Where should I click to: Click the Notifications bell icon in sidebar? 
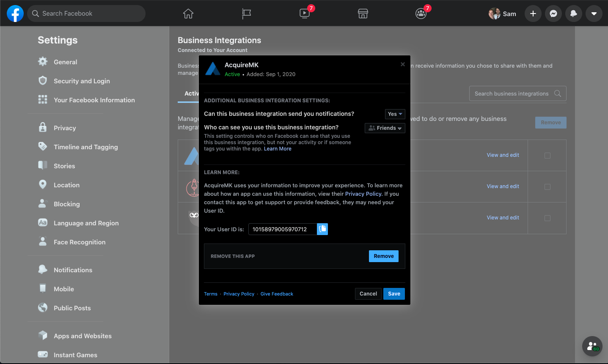(x=43, y=269)
